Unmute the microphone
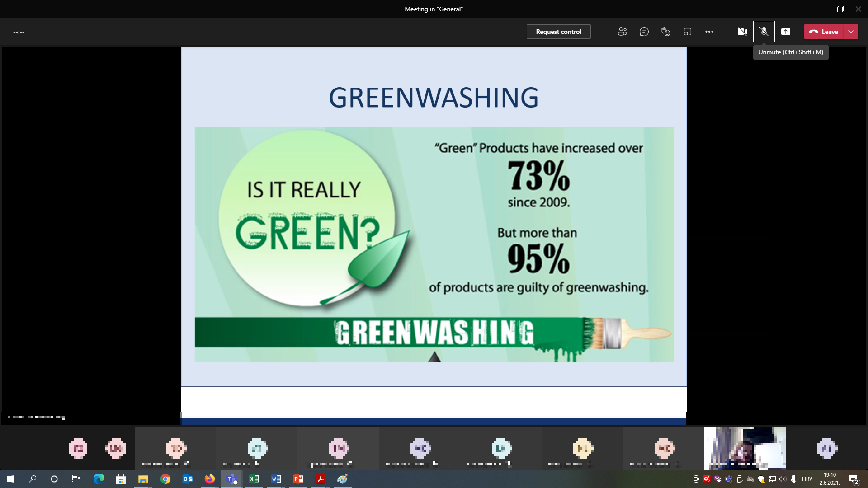 [764, 32]
